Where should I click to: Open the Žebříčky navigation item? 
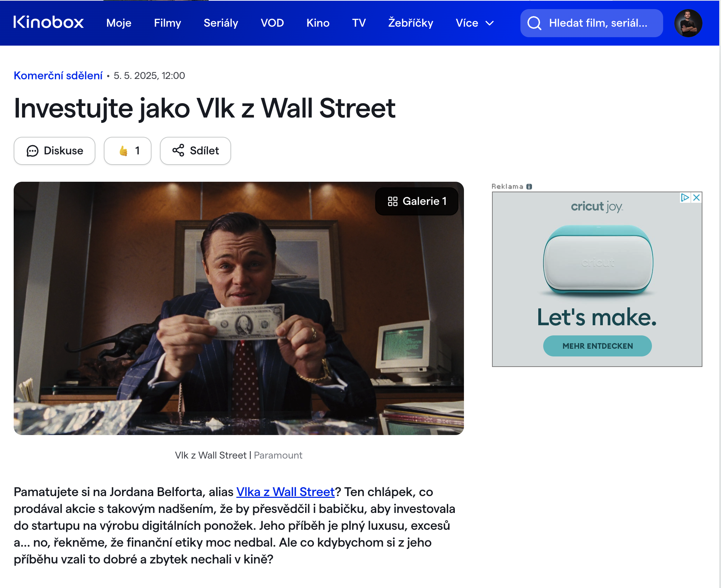pyautogui.click(x=411, y=23)
